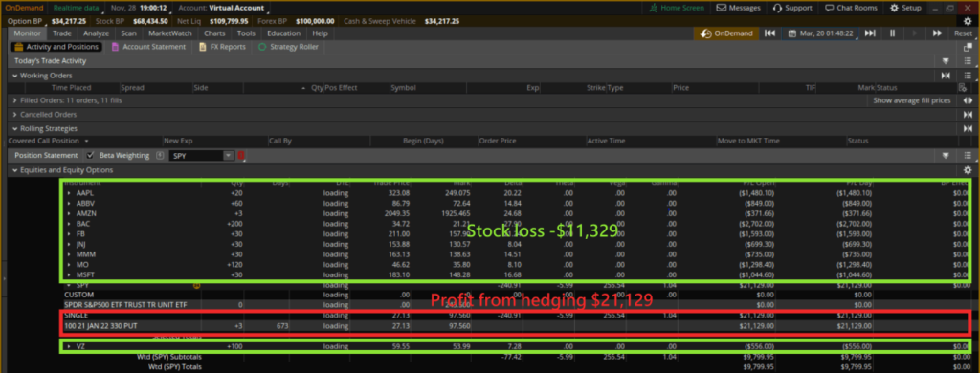Open the FX Reports subtab

coord(222,47)
